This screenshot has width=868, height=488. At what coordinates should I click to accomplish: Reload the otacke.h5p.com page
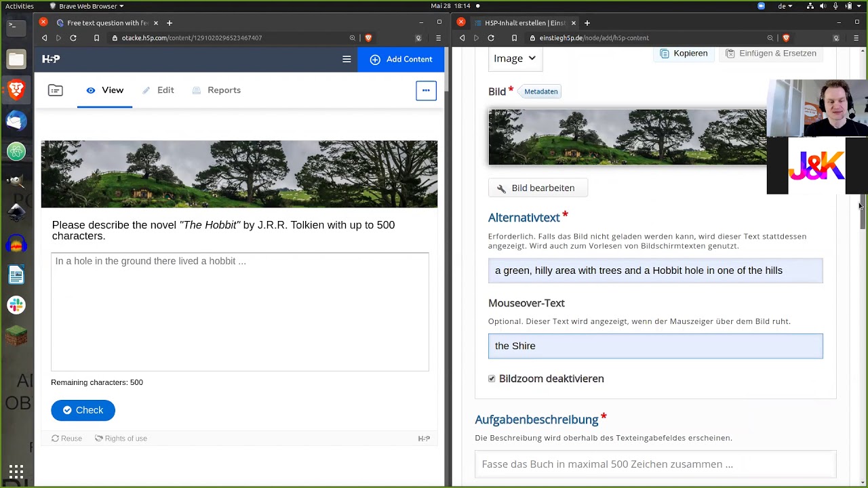click(73, 38)
